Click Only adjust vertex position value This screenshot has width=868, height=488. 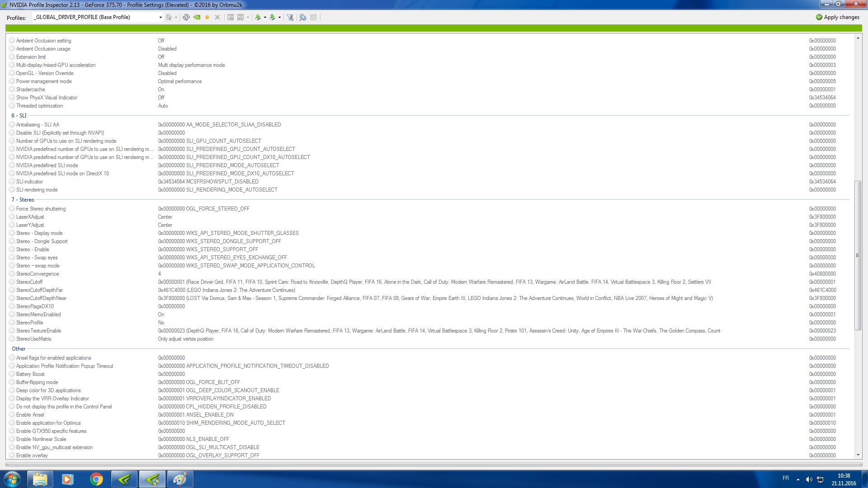point(186,339)
